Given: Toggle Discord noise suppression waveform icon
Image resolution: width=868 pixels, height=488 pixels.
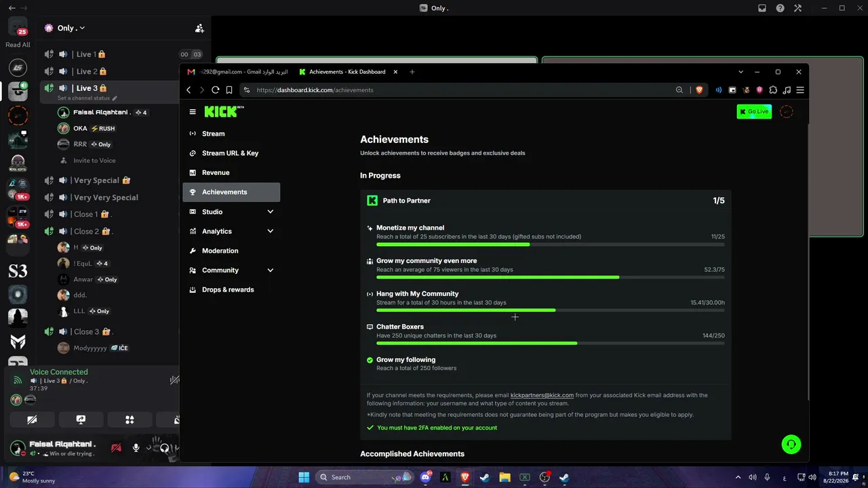Looking at the screenshot, I should 174,380.
